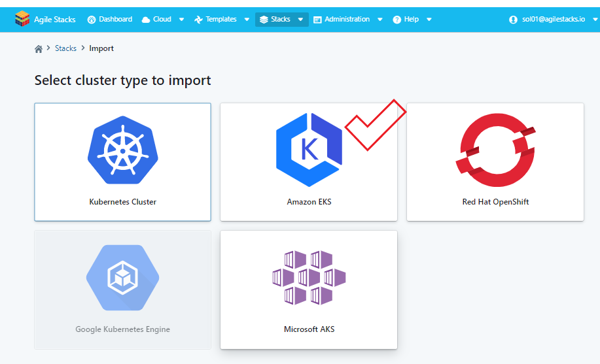Viewport: 600px width, 364px height.
Task: Click the Cloud icon in navbar
Action: tap(146, 20)
